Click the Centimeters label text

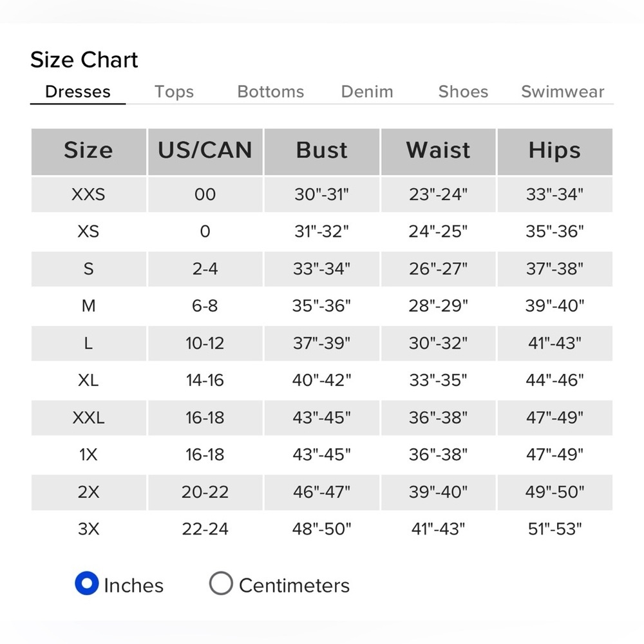coord(294,585)
